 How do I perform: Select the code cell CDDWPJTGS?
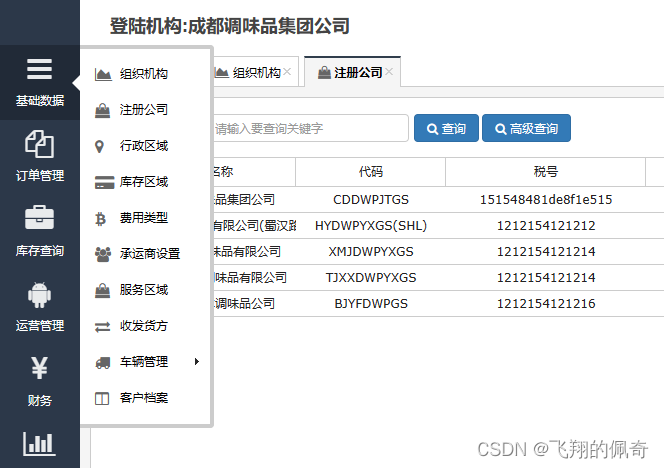click(371, 199)
